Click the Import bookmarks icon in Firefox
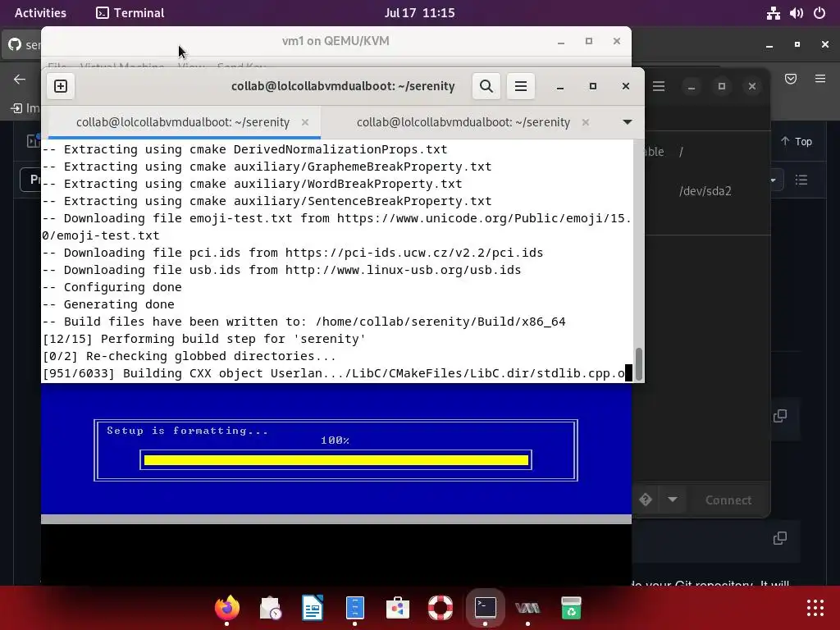Image resolution: width=840 pixels, height=630 pixels. [x=16, y=108]
